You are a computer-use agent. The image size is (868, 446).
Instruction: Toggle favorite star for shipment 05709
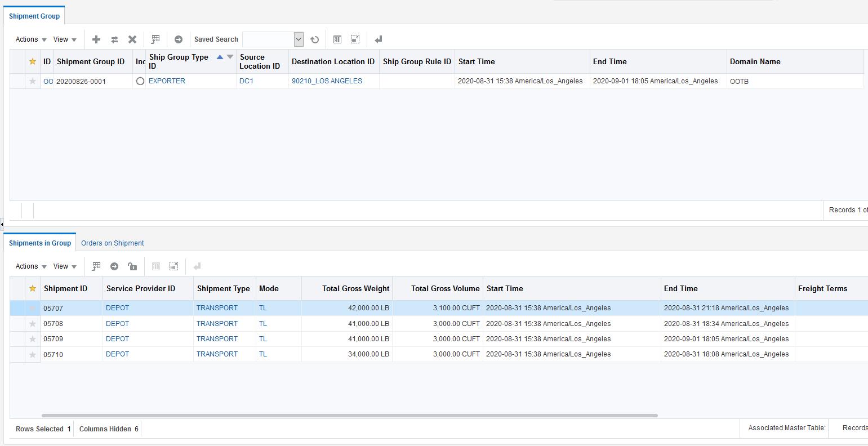pyautogui.click(x=33, y=339)
